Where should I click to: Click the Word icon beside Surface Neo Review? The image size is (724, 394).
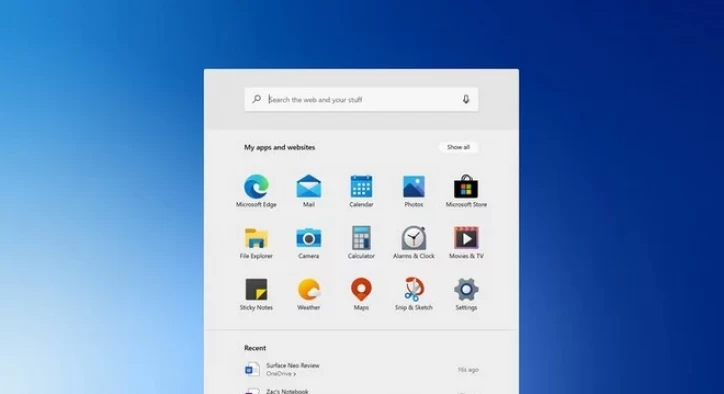pyautogui.click(x=252, y=369)
